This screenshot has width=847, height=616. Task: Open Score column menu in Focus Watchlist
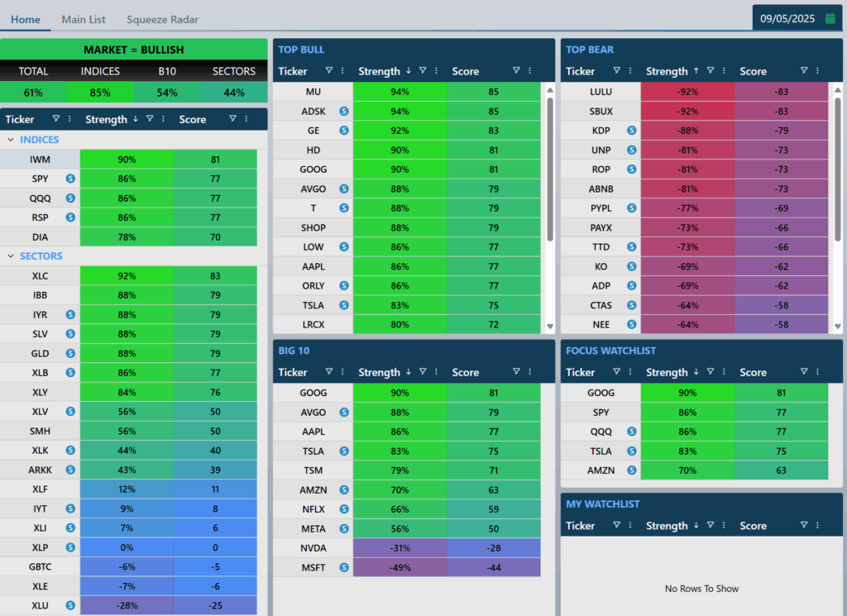pos(817,371)
